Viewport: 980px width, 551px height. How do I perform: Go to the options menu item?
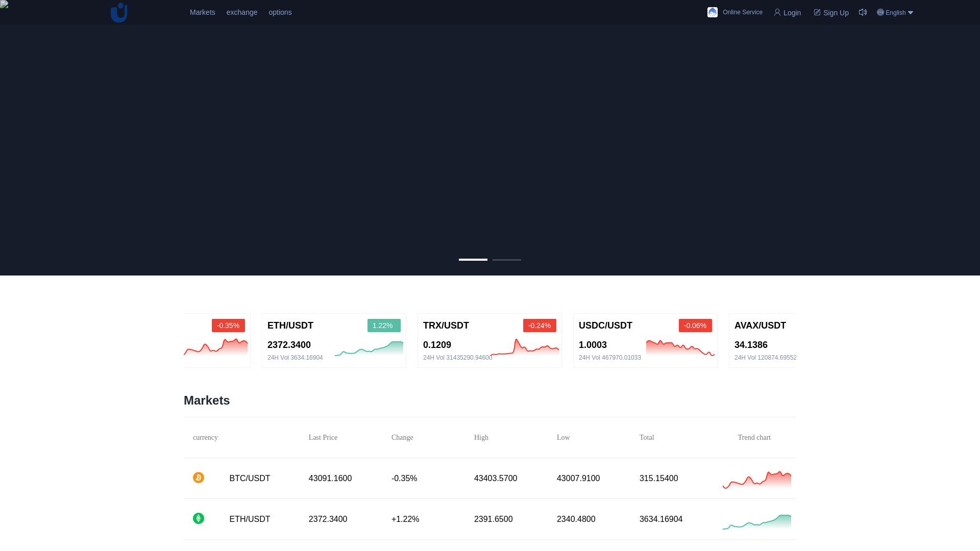[280, 12]
